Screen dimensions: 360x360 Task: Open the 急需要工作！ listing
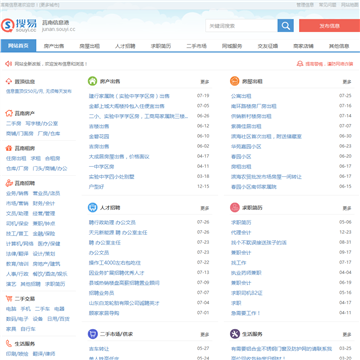pos(246,313)
